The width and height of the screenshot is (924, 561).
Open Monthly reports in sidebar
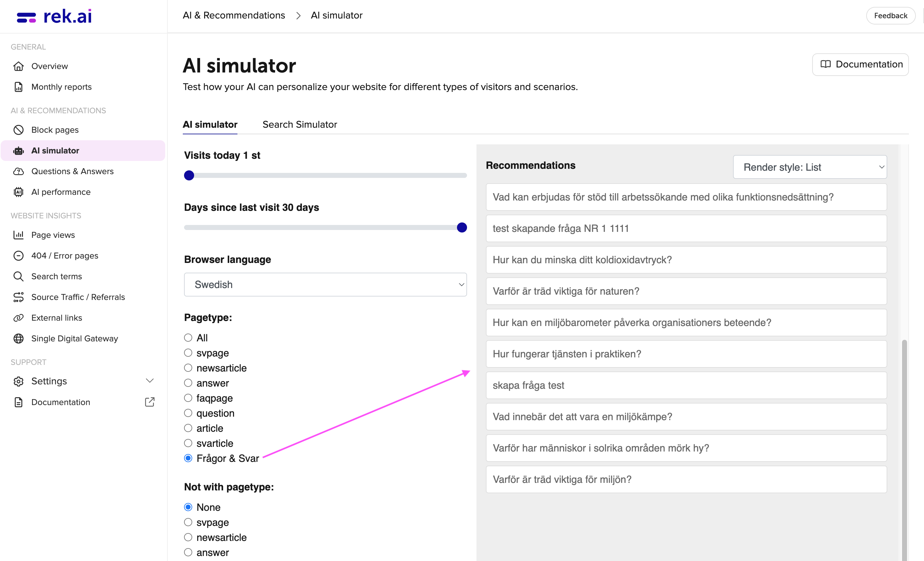(61, 87)
